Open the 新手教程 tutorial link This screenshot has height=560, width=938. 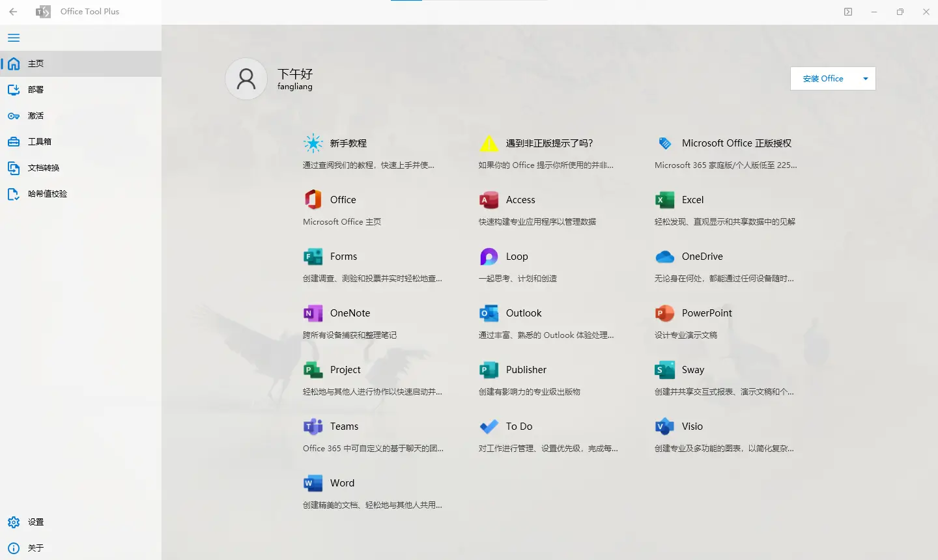pyautogui.click(x=348, y=143)
